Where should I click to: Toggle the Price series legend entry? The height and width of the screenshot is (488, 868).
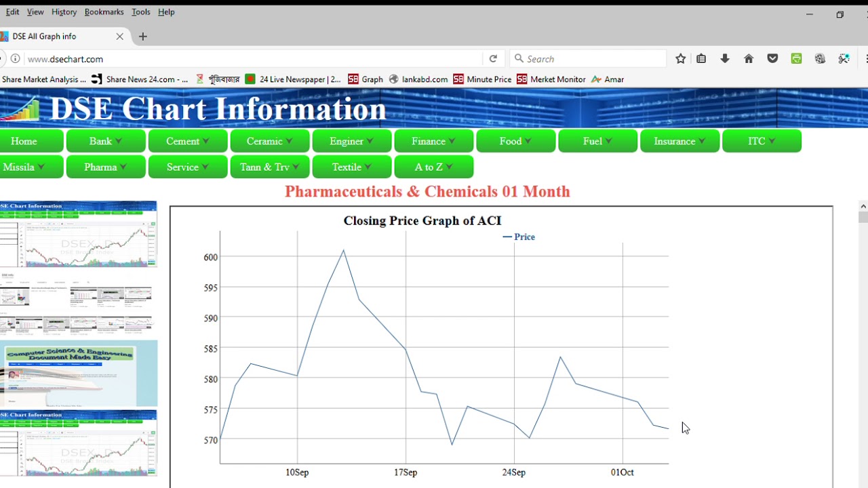pyautogui.click(x=519, y=237)
